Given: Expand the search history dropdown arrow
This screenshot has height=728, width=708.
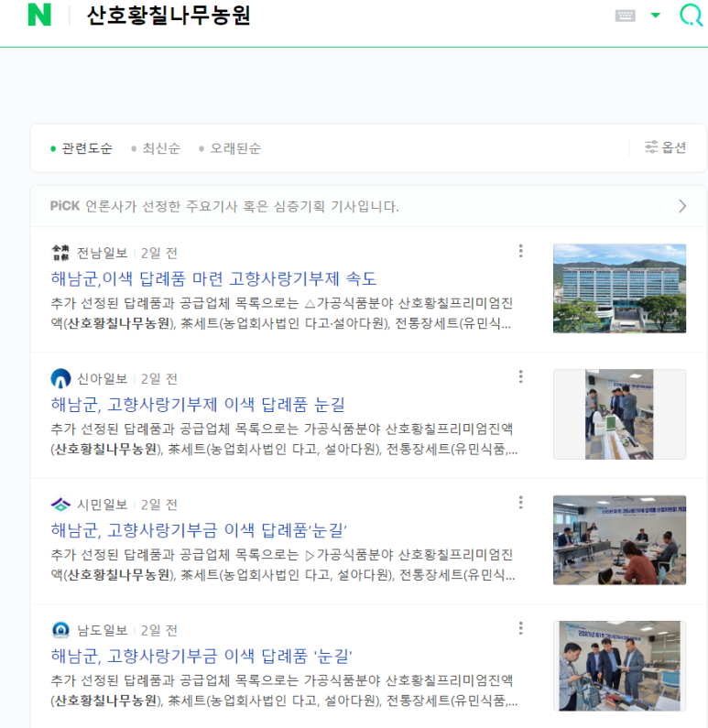Looking at the screenshot, I should (x=655, y=16).
